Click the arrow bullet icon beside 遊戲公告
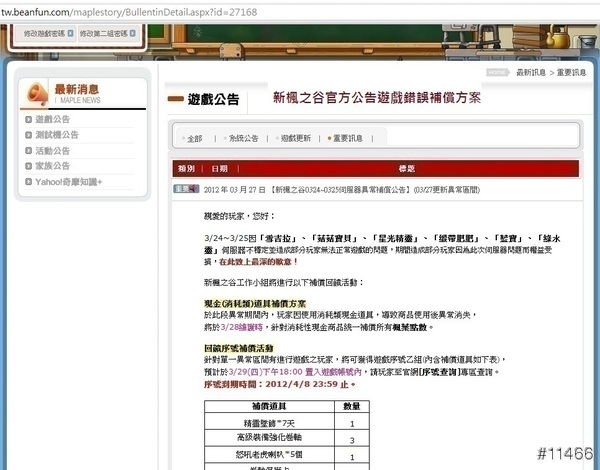600x470 pixels. tap(28, 120)
